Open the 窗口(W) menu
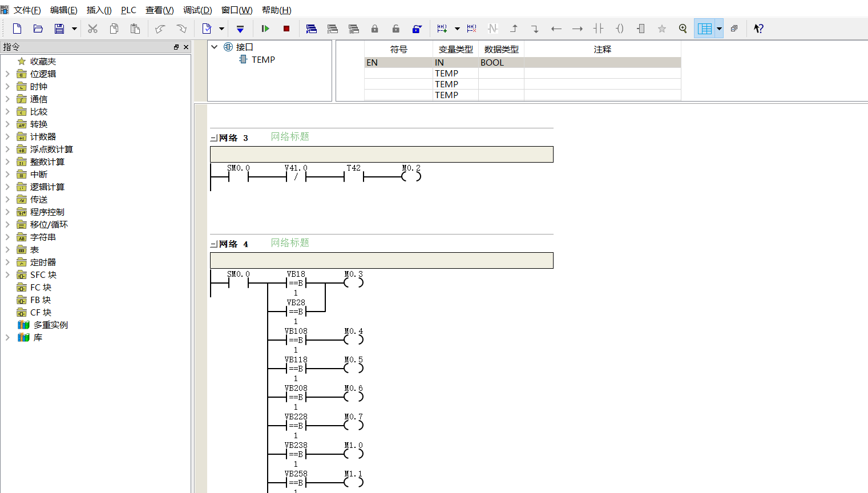 click(237, 10)
